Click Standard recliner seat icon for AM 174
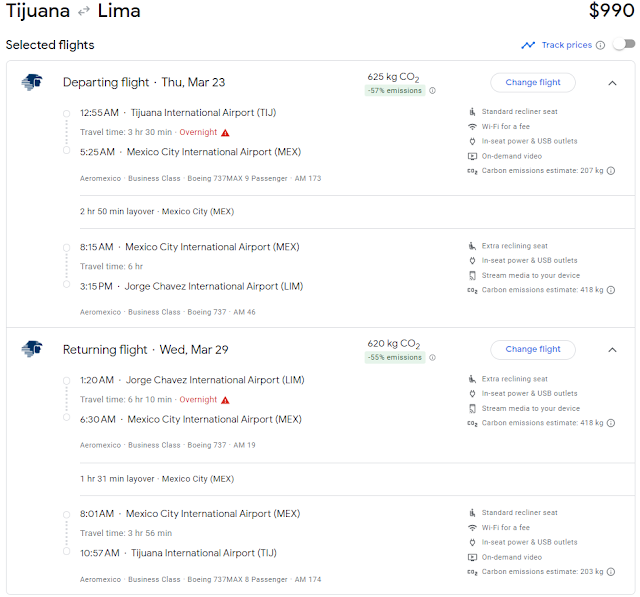 [x=472, y=513]
